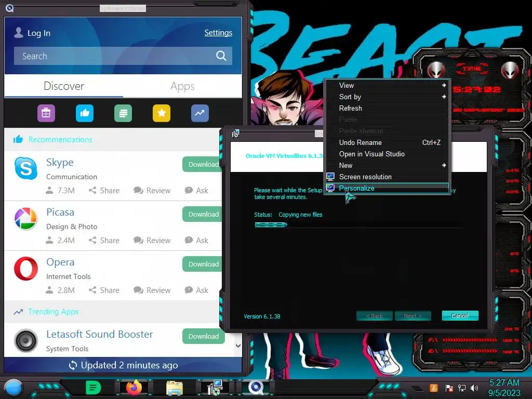The image size is (532, 399).
Task: Click the network tray icon
Action: click(462, 388)
